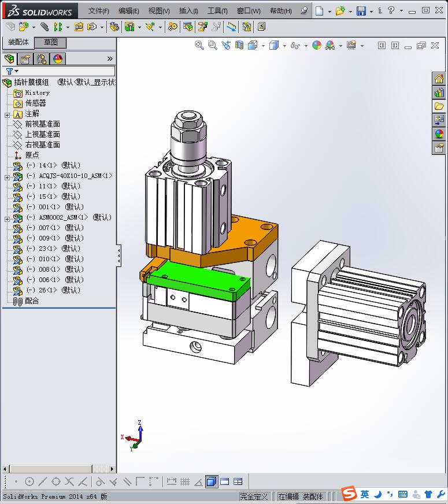Click the panel collapse handle
The width and height of the screenshot is (448, 504).
(119, 255)
